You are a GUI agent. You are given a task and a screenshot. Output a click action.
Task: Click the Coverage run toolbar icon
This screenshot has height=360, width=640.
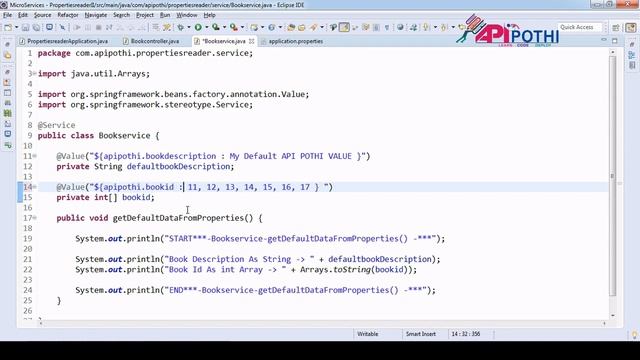click(216, 27)
